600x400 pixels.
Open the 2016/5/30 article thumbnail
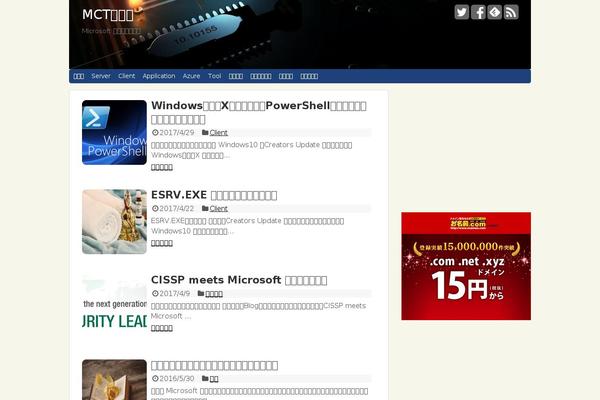pyautogui.click(x=114, y=380)
